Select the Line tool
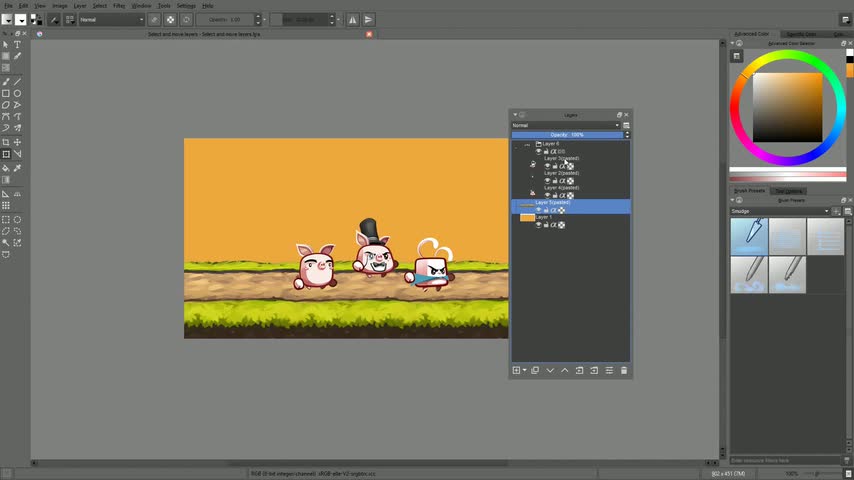854x480 pixels. 17,82
